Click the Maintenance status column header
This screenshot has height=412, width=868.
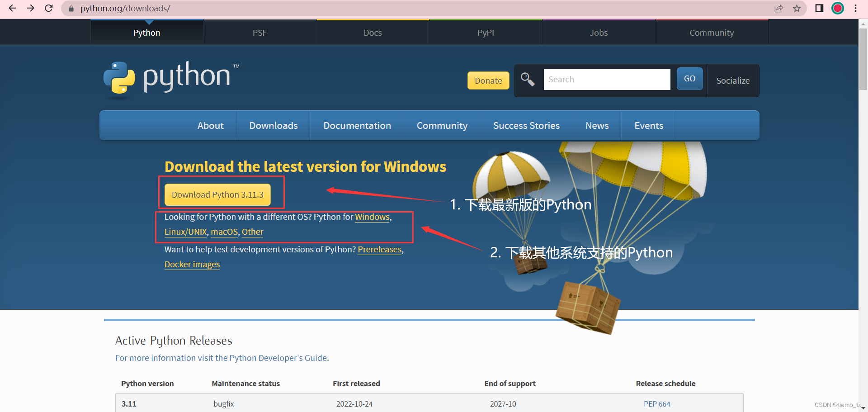coord(246,384)
